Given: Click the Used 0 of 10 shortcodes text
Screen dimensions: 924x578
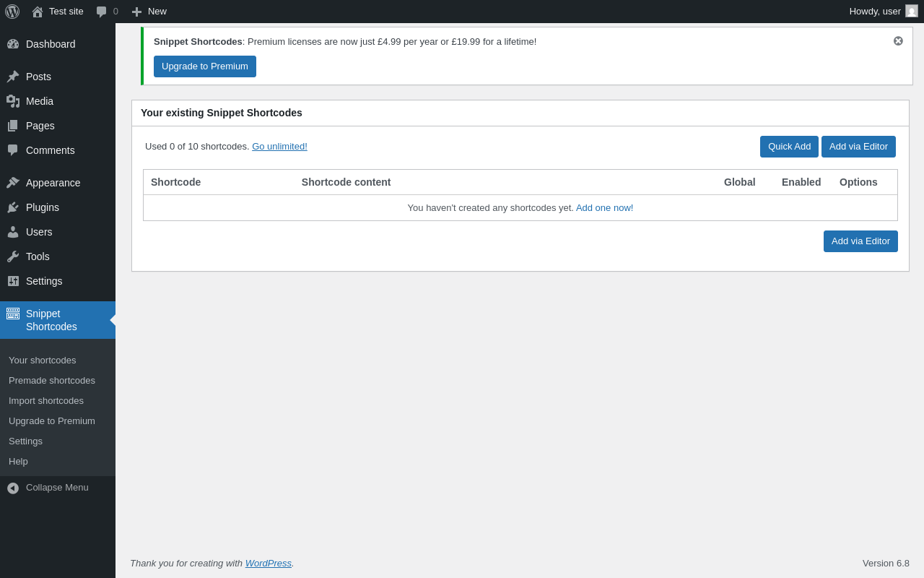Looking at the screenshot, I should coord(197,147).
